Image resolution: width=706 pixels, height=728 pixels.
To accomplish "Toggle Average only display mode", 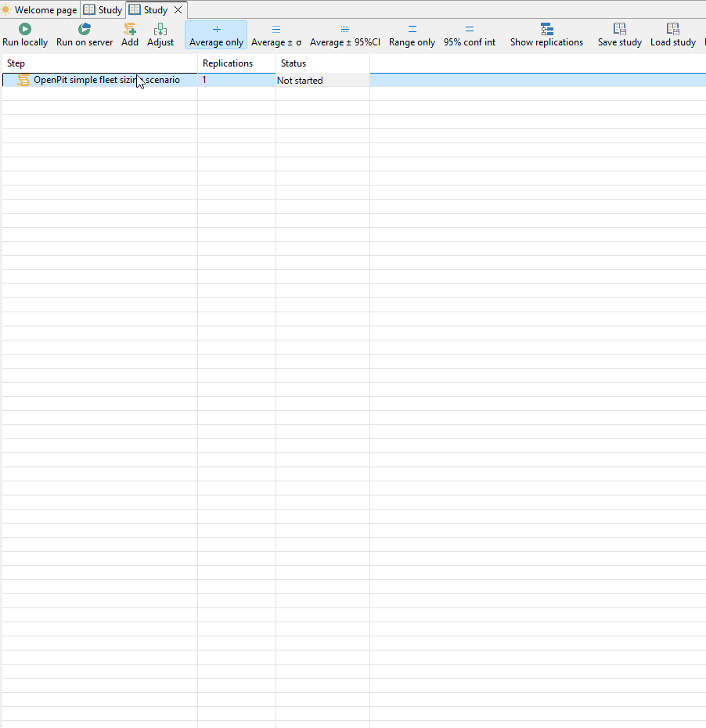I will [x=216, y=34].
